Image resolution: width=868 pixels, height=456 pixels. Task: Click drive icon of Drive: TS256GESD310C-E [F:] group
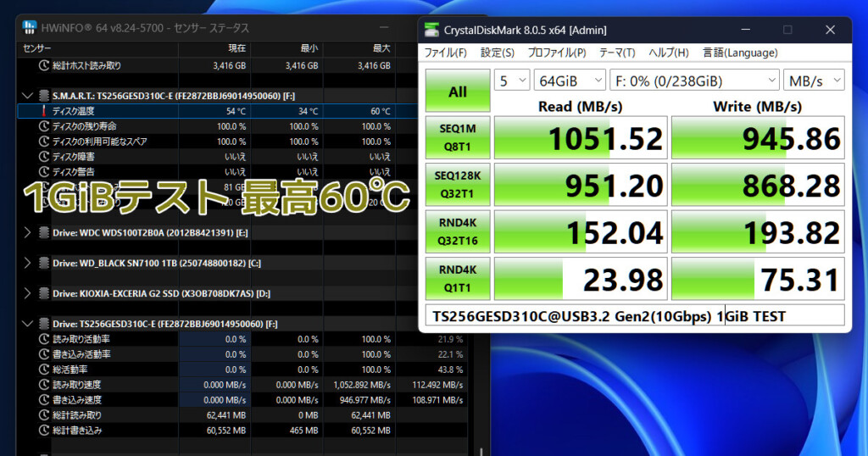point(44,324)
